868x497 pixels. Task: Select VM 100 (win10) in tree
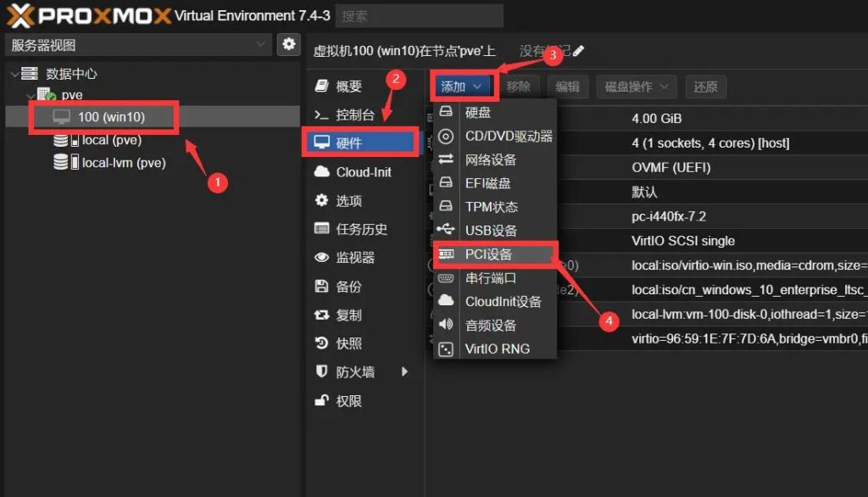pos(153,116)
